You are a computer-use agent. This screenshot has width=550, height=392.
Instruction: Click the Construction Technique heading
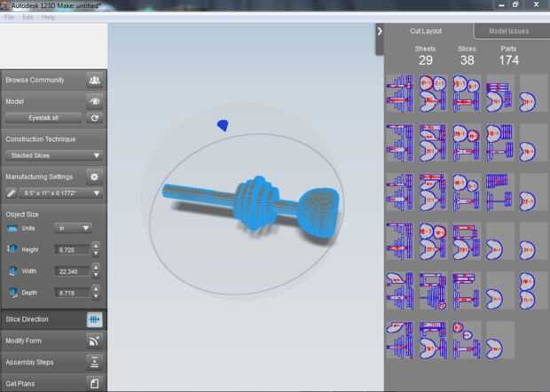point(41,139)
